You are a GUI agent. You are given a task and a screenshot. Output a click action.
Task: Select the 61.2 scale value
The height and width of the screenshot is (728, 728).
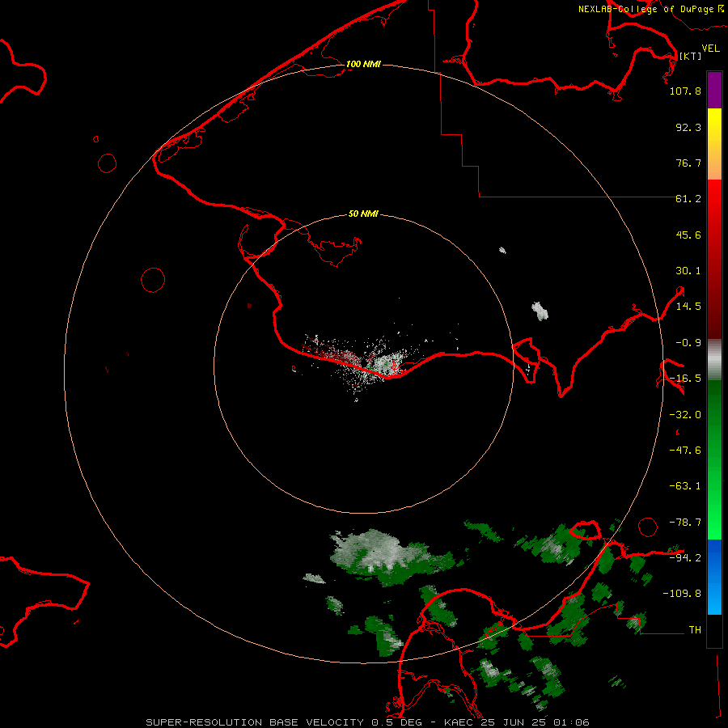[688, 199]
